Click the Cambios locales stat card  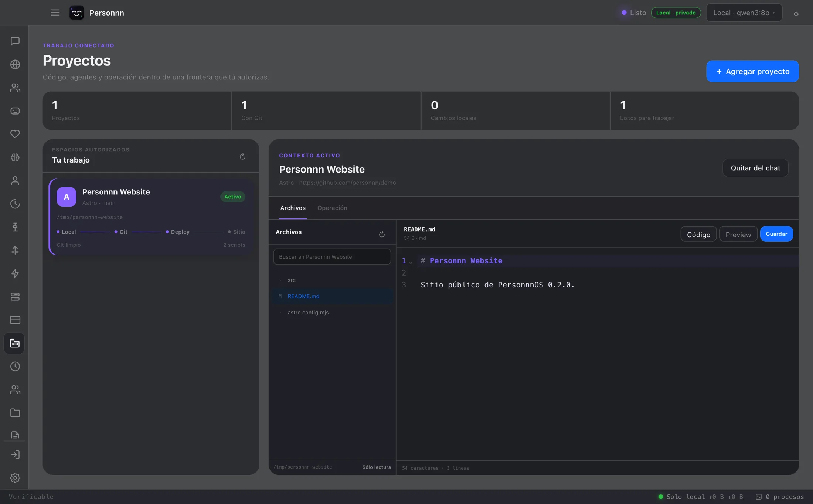[516, 110]
